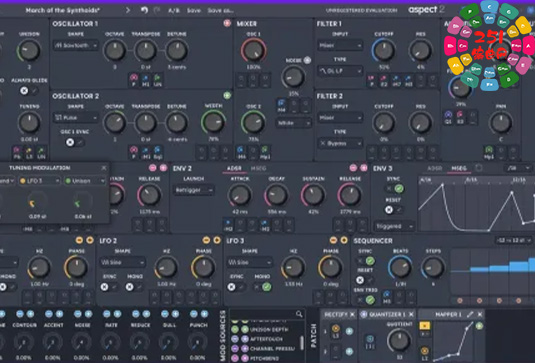Toggle the Always Glide switch

click(x=29, y=90)
